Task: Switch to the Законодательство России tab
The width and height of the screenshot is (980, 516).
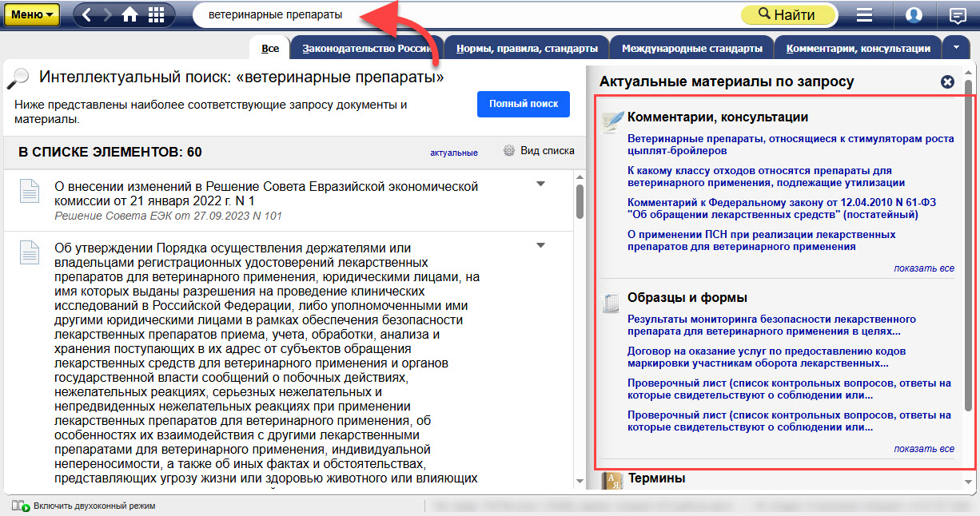Action: [366, 49]
